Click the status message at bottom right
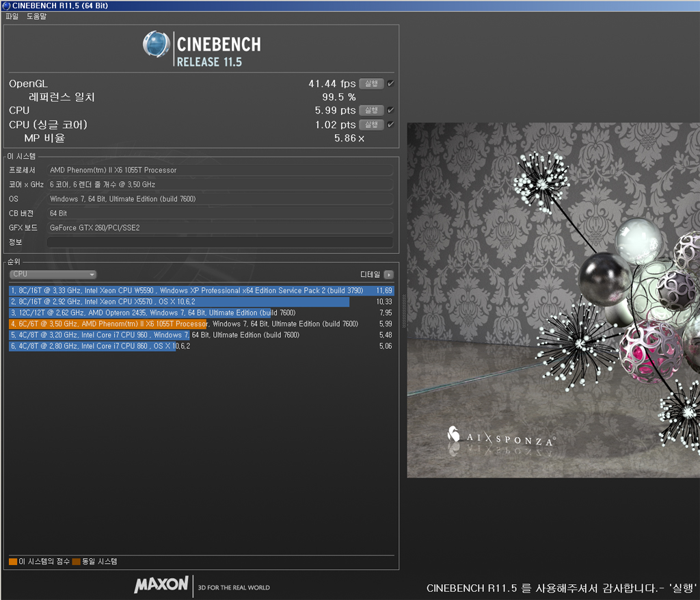Viewport: 700px width, 600px height. [563, 588]
